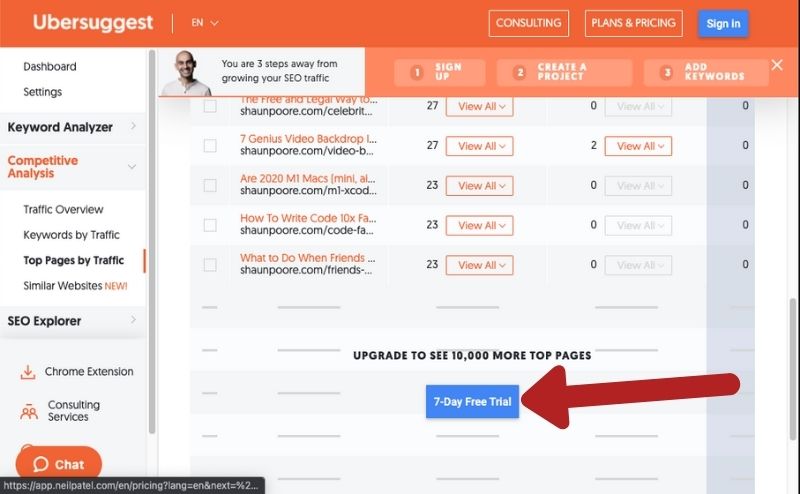Open the EN language dropdown
Viewport: 800px width, 494px height.
click(x=205, y=22)
